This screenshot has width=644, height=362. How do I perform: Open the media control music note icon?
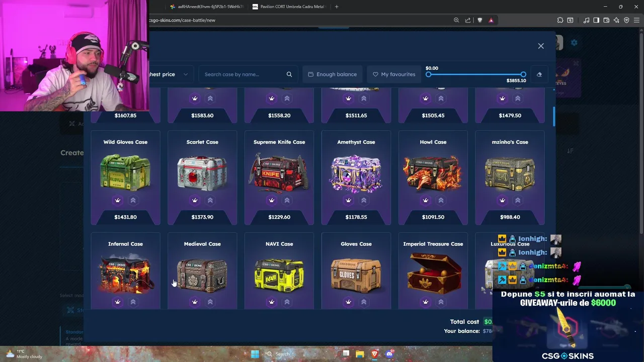click(x=586, y=20)
